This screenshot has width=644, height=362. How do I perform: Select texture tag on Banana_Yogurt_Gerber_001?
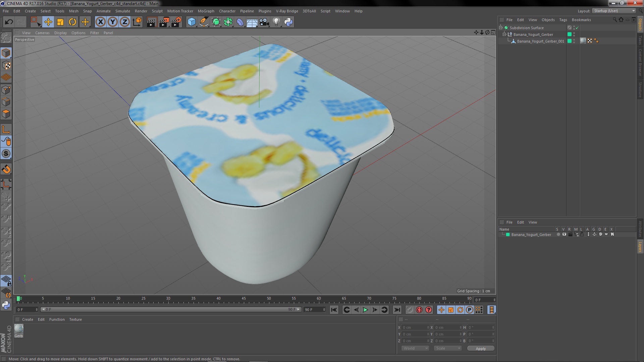[583, 41]
